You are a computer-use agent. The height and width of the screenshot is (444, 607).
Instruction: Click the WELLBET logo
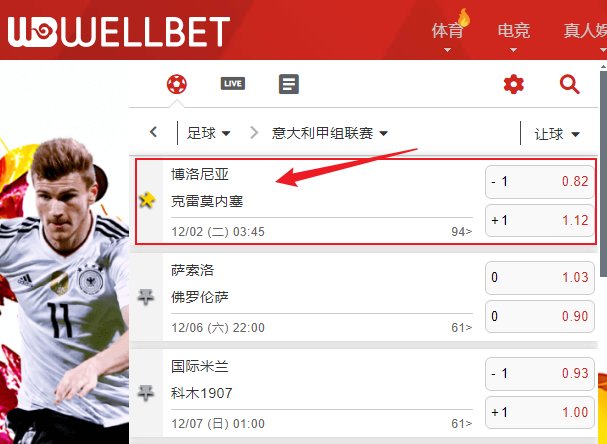(119, 32)
